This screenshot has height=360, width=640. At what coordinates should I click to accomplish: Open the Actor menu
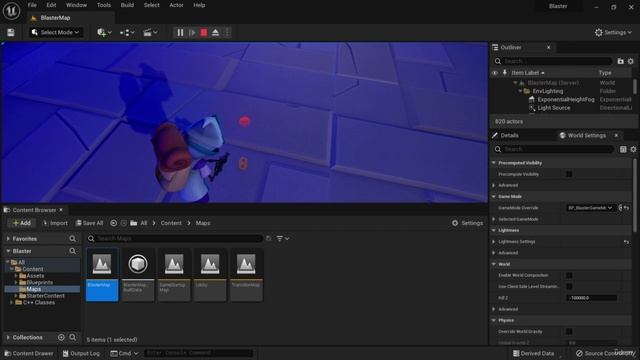[x=176, y=5]
